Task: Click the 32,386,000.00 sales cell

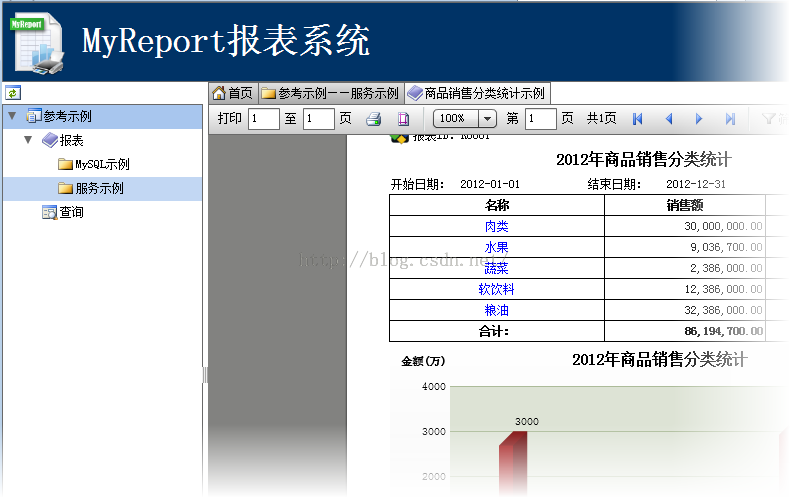Action: (685, 310)
